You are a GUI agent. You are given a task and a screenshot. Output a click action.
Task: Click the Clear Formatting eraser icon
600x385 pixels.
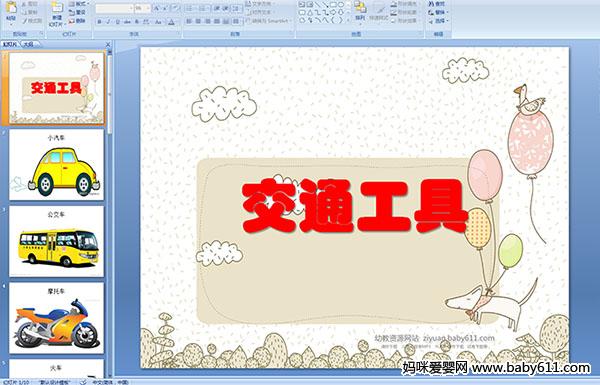[175, 8]
